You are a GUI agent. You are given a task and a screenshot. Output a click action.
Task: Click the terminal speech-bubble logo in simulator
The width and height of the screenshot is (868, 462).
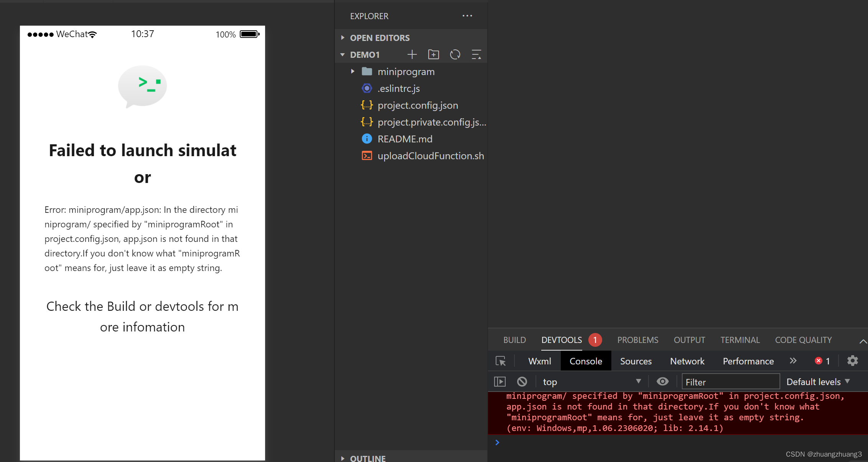tap(142, 87)
